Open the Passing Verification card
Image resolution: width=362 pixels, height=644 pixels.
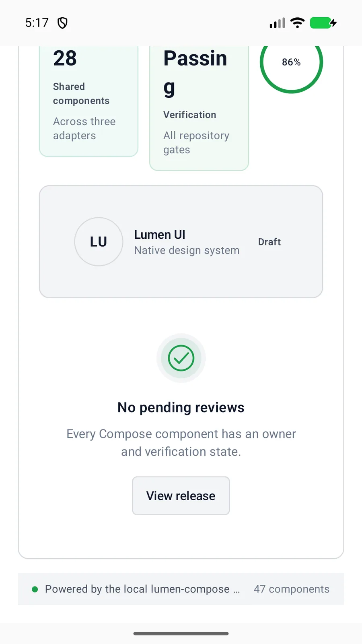[x=199, y=108]
